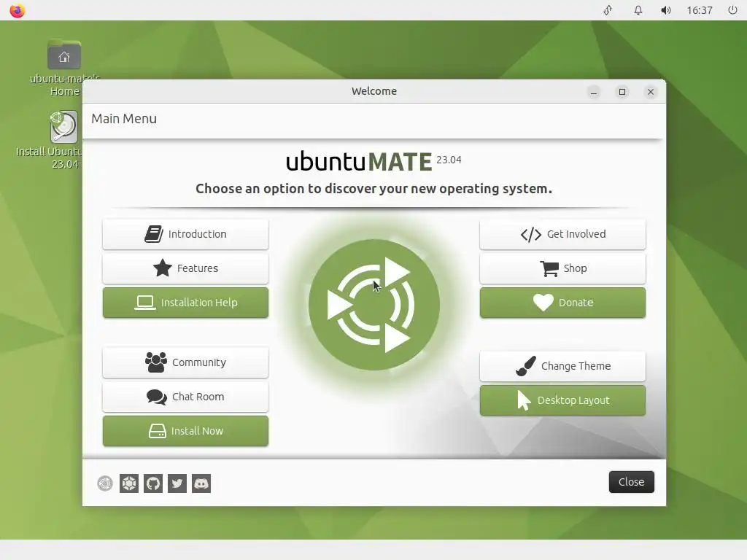Open the Firefox menu icon in top panel
The image size is (747, 560).
(x=18, y=10)
